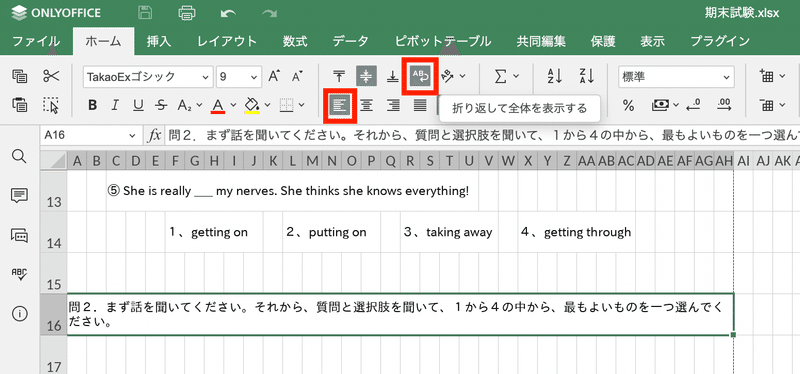Open the ファイル tab
Image resolution: width=800 pixels, height=374 pixels.
[x=36, y=41]
